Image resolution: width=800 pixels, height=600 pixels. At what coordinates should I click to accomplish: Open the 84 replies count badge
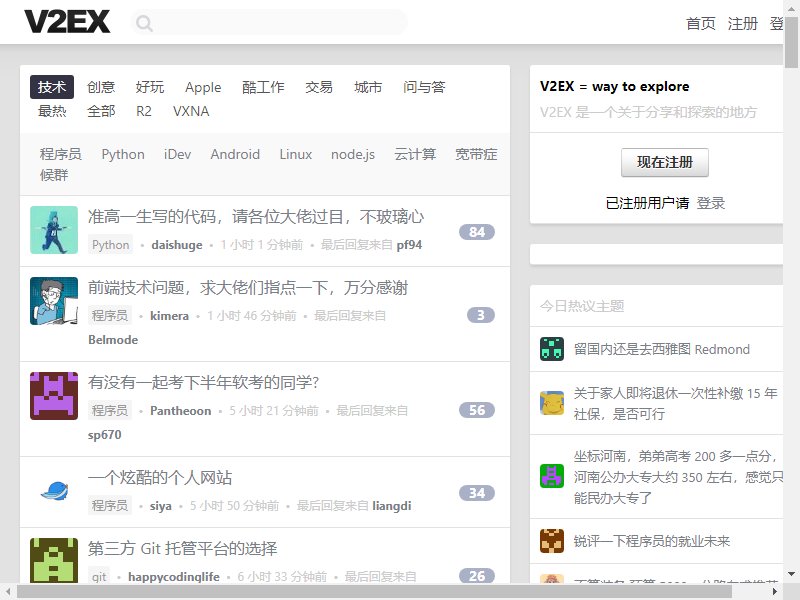(x=477, y=232)
